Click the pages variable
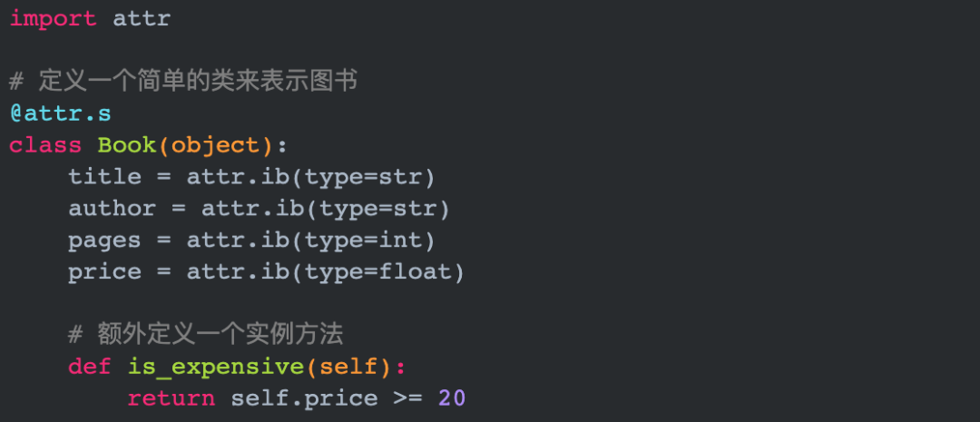The width and height of the screenshot is (980, 422). 105,240
